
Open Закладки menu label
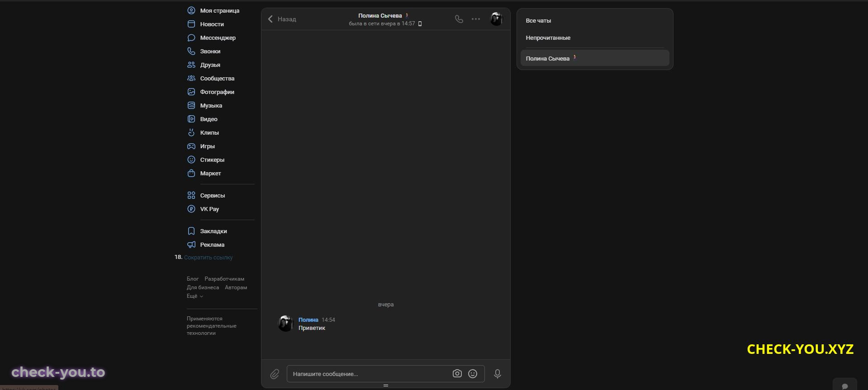coord(213,231)
